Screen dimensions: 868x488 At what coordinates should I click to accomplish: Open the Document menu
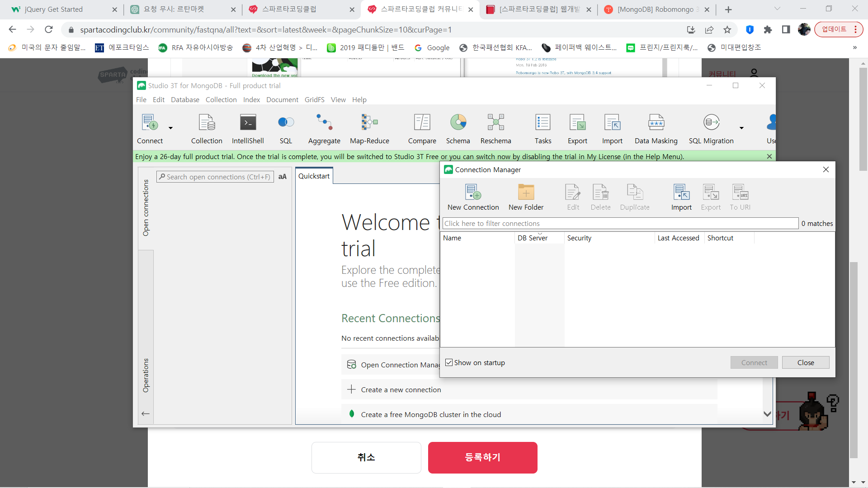pyautogui.click(x=282, y=99)
